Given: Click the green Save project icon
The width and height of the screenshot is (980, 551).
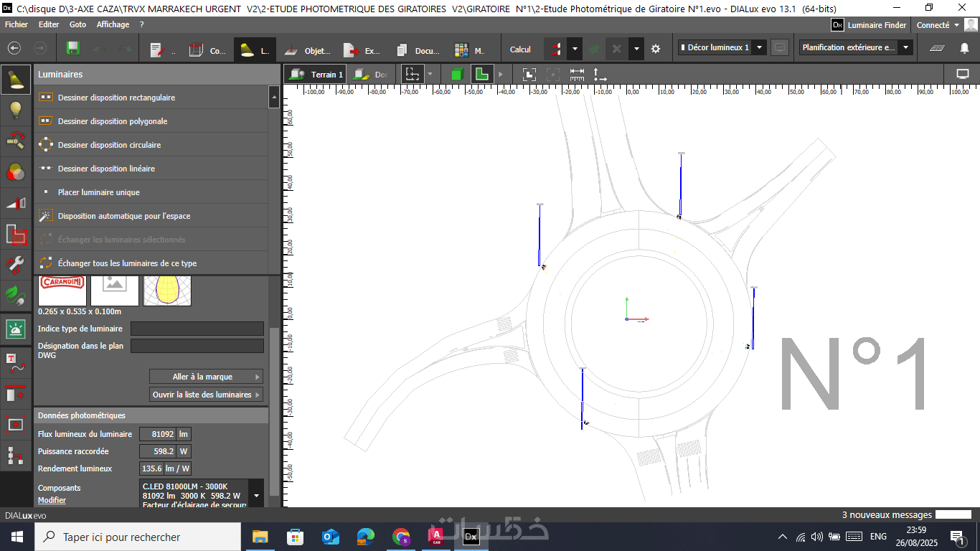Looking at the screenshot, I should [72, 49].
